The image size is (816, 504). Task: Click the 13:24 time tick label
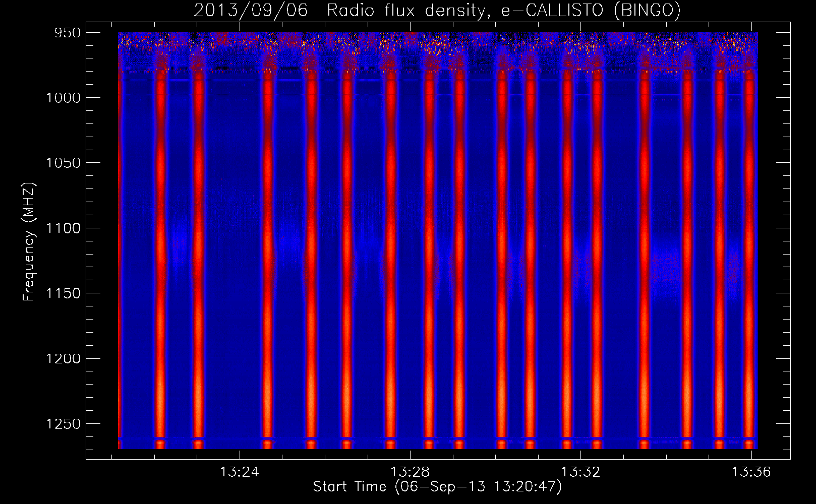(239, 472)
